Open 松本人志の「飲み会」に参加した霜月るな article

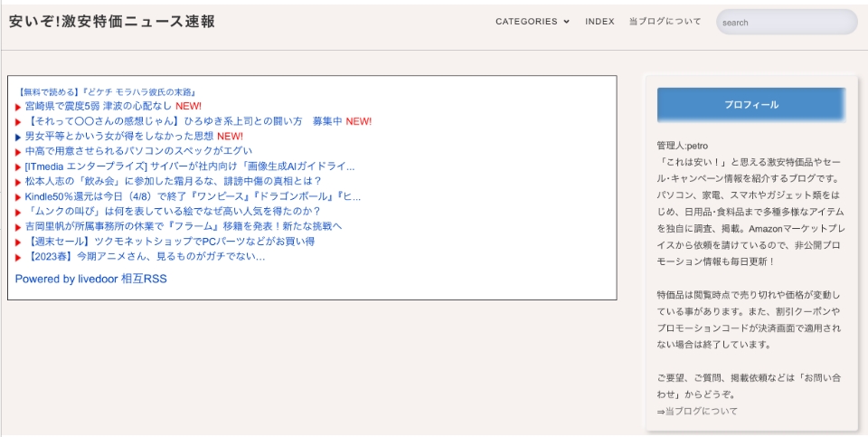tap(174, 181)
